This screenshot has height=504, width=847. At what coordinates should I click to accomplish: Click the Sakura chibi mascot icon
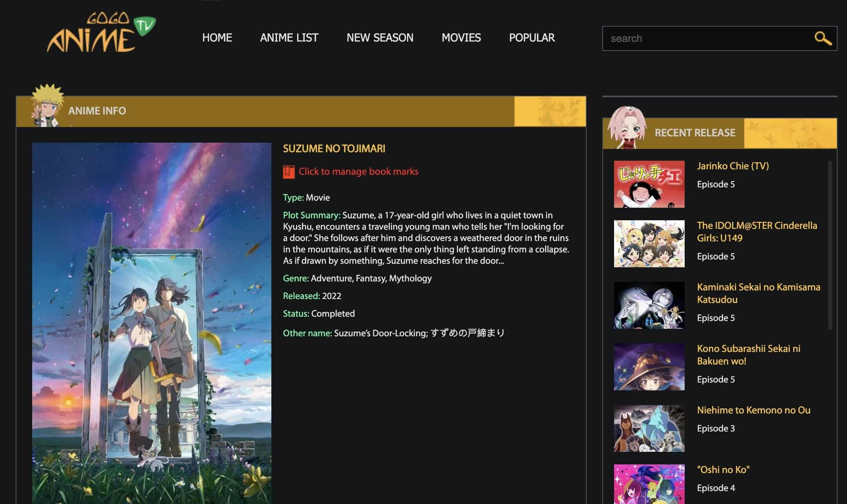[x=627, y=128]
